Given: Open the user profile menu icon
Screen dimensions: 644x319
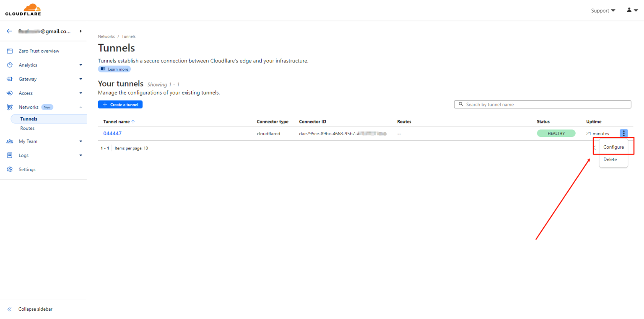Looking at the screenshot, I should pos(632,10).
